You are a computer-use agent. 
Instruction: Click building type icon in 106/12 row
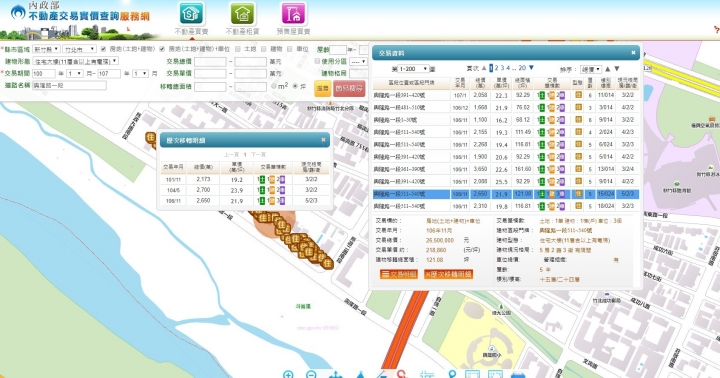tap(578, 107)
